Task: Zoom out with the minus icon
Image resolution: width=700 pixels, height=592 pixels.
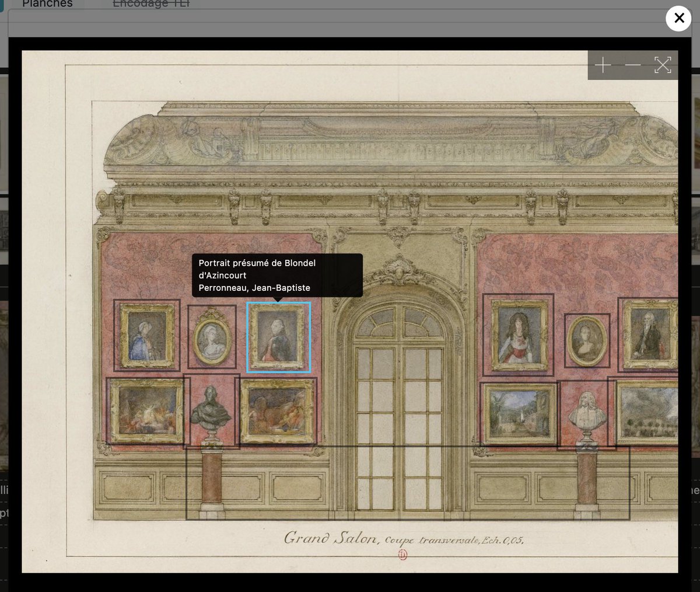Action: pyautogui.click(x=633, y=65)
